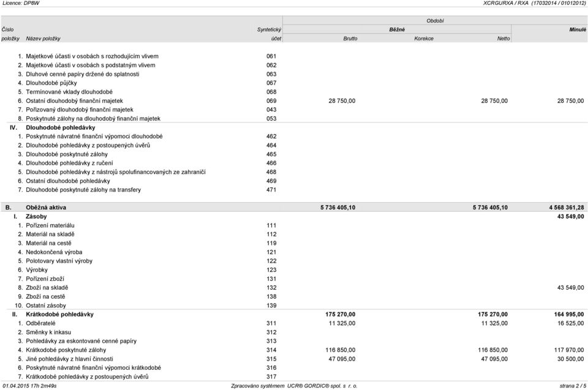Click the 'Korekce' column header
The height and width of the screenshot is (390, 588).
424,39
